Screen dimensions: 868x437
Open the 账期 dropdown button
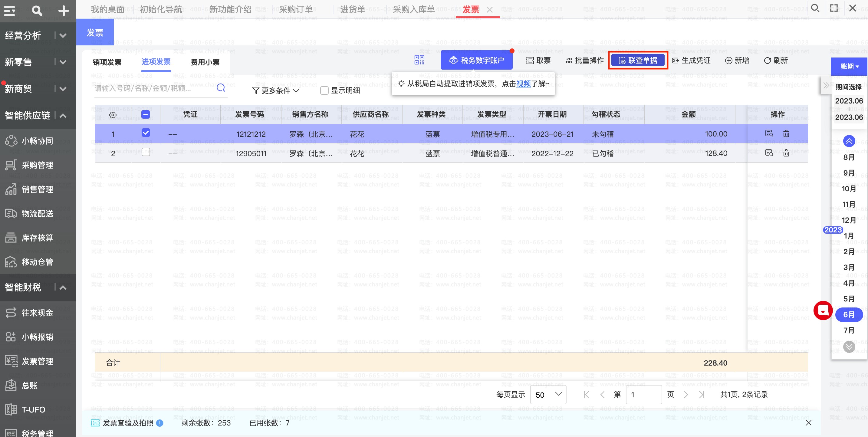pyautogui.click(x=849, y=66)
